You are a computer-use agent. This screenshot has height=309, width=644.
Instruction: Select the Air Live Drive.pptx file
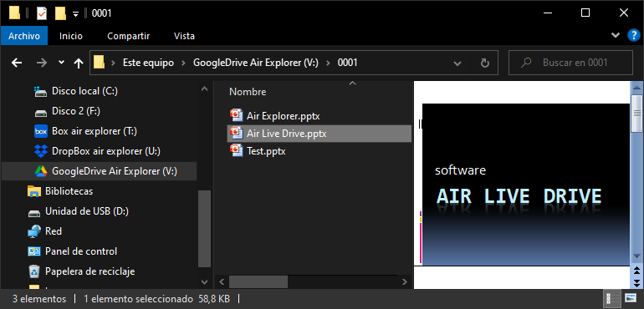tap(319, 134)
